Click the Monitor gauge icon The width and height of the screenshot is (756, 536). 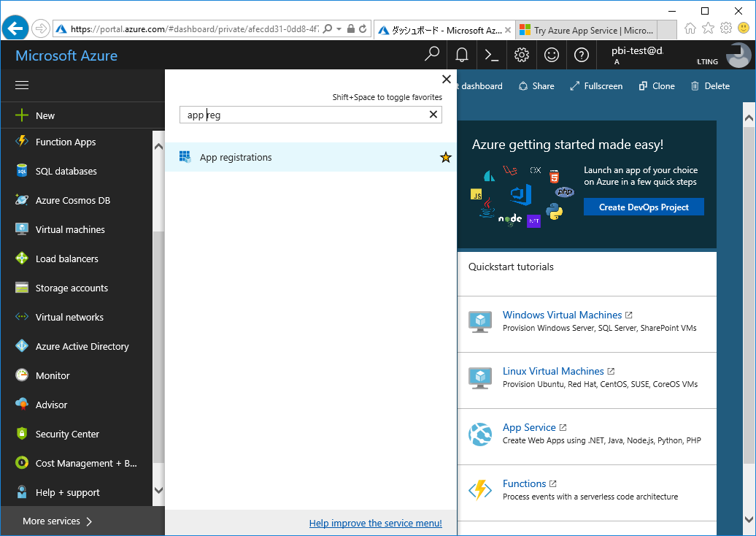click(x=22, y=375)
